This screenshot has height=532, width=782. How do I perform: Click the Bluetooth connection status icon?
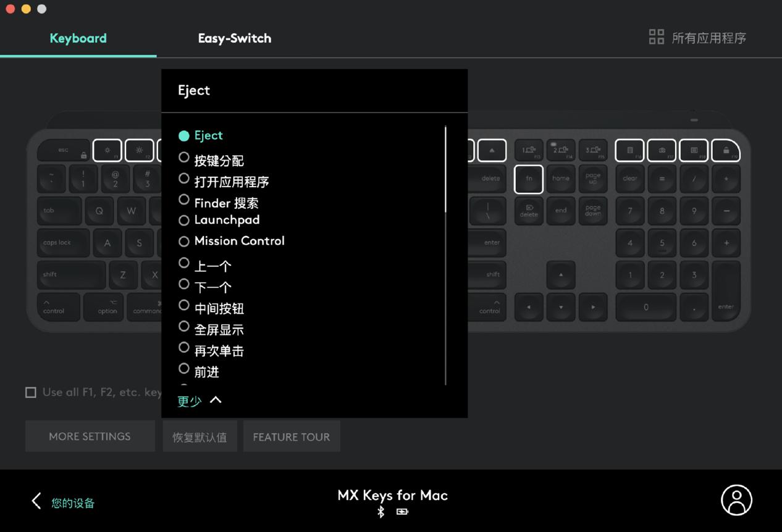point(380,512)
